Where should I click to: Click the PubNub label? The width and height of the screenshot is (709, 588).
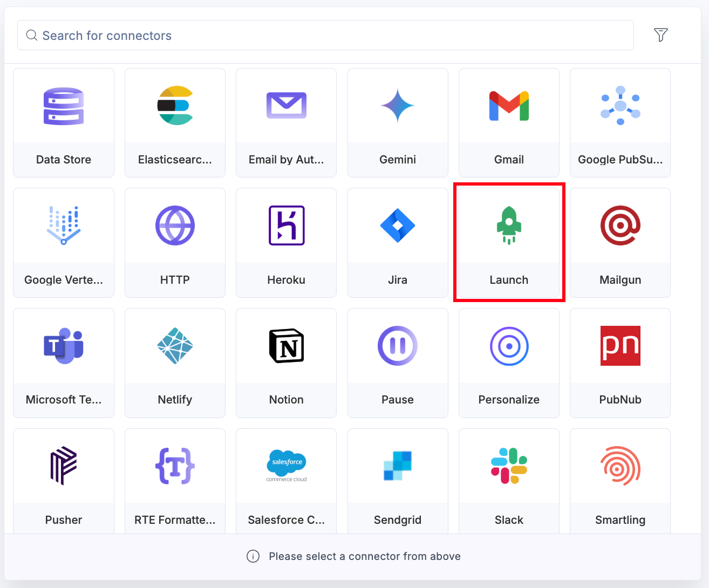tap(621, 400)
